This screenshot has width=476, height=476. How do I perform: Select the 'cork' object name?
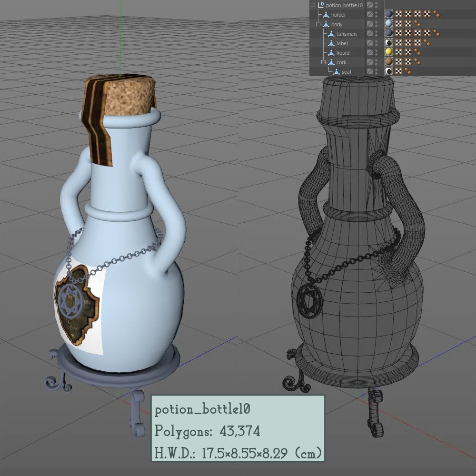pyautogui.click(x=341, y=62)
